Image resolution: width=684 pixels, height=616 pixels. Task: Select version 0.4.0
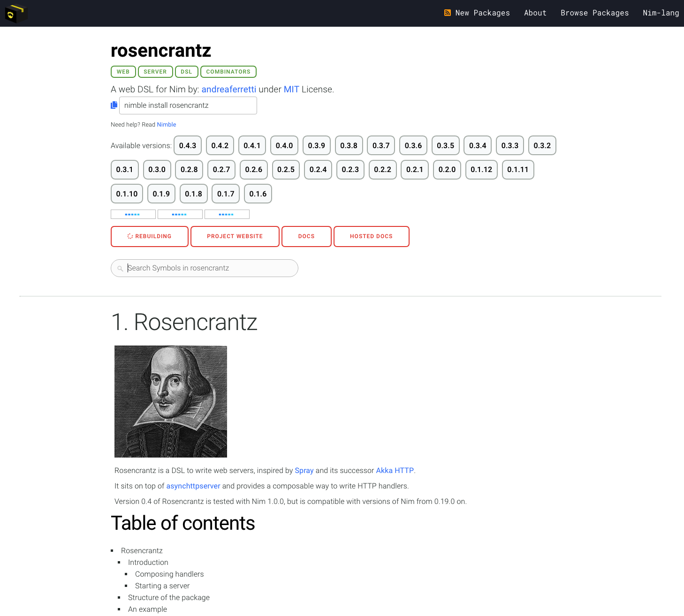tap(284, 145)
